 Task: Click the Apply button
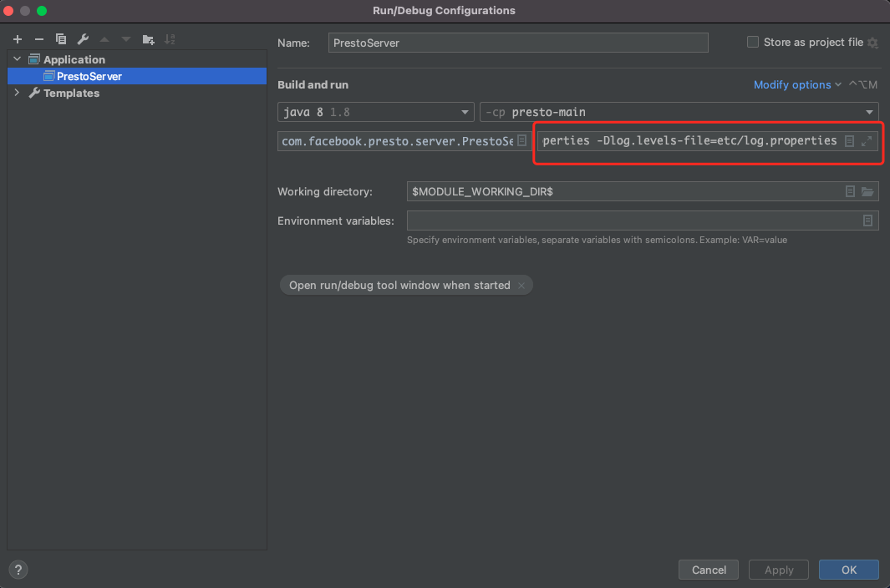(779, 570)
